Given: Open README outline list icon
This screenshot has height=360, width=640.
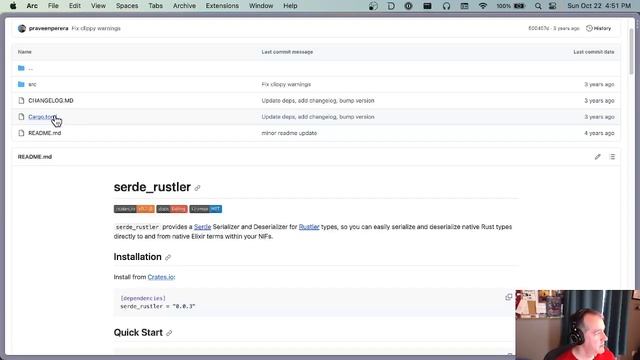Looking at the screenshot, I should click(x=612, y=157).
